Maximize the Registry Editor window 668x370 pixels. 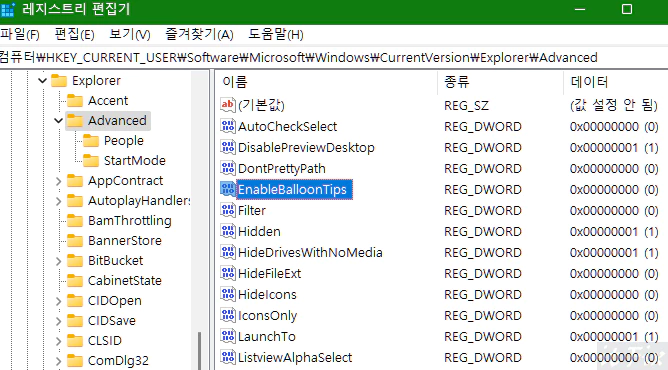click(x=627, y=9)
